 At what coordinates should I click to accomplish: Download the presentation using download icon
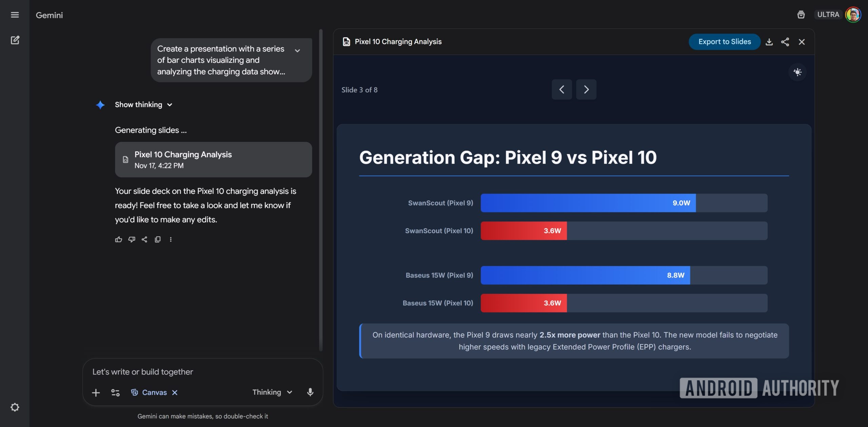pyautogui.click(x=769, y=42)
